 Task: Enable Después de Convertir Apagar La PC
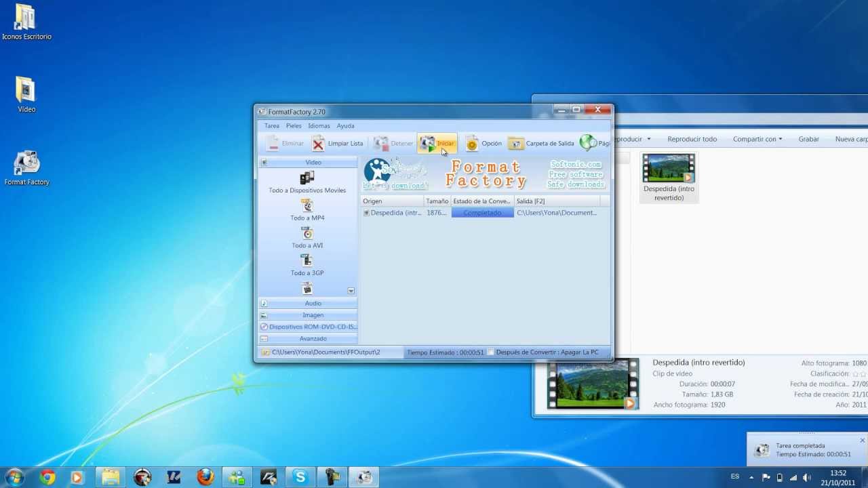[492, 352]
